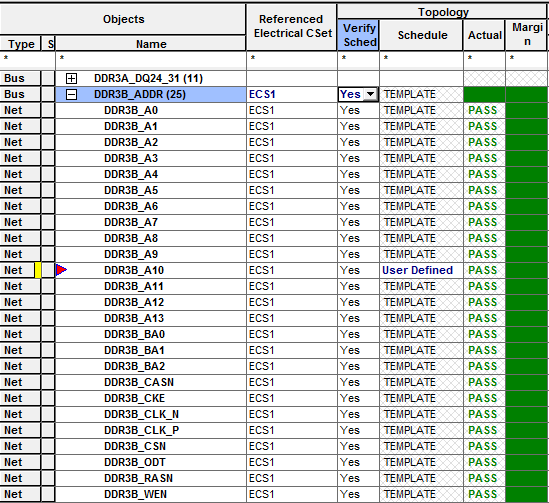The image size is (549, 503).
Task: Click the Schedule column header
Action: pyautogui.click(x=422, y=35)
